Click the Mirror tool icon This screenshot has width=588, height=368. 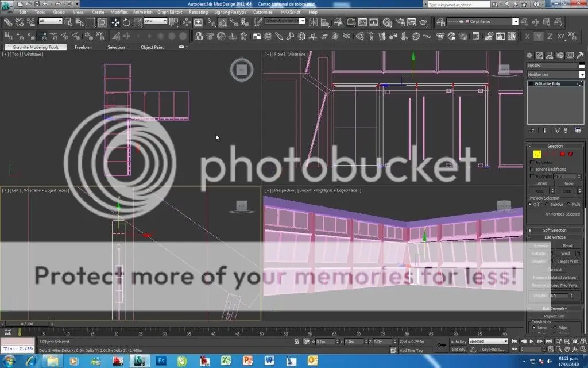point(313,22)
